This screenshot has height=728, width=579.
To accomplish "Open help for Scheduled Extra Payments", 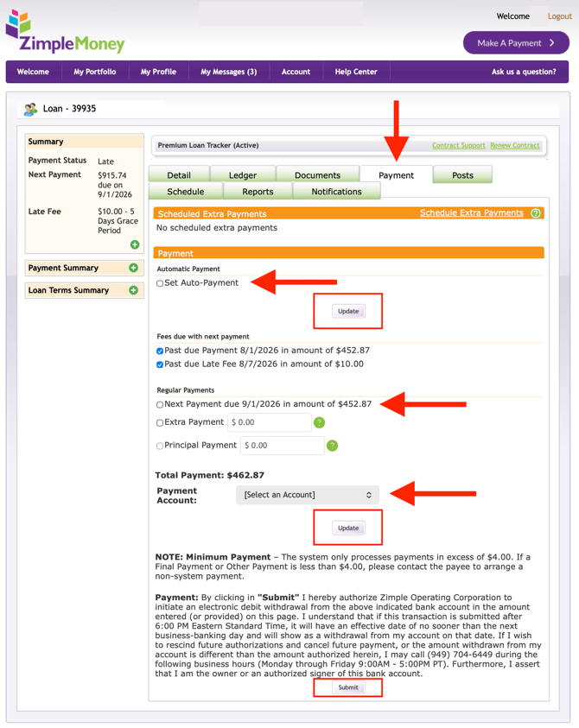I will tap(536, 213).
